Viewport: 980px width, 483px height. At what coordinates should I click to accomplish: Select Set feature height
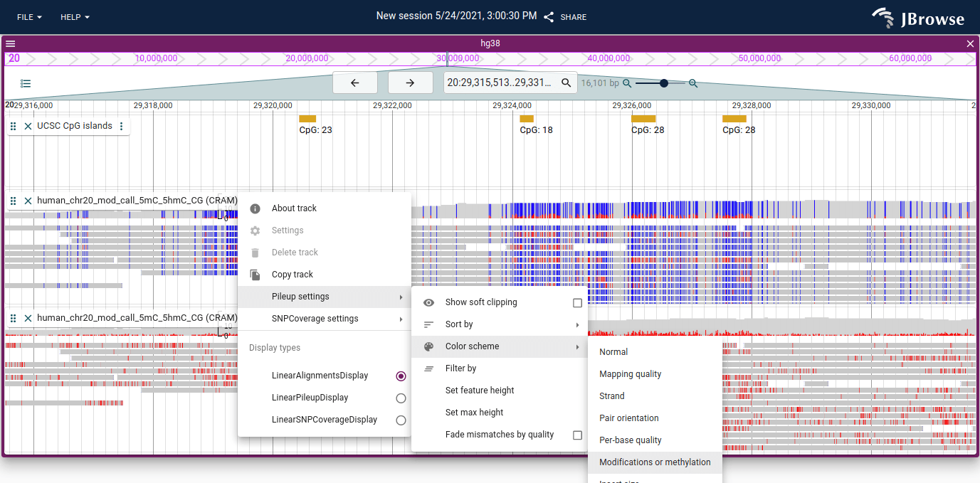(x=500, y=391)
